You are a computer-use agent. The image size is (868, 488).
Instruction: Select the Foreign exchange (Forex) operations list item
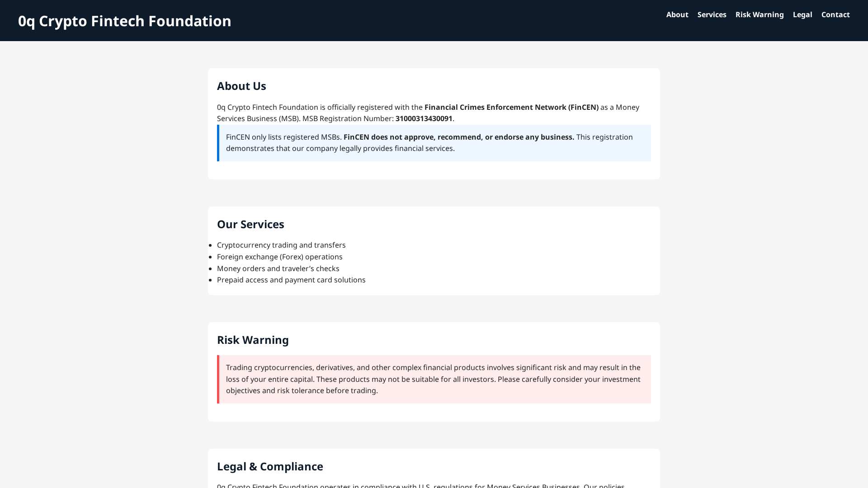[279, 257]
